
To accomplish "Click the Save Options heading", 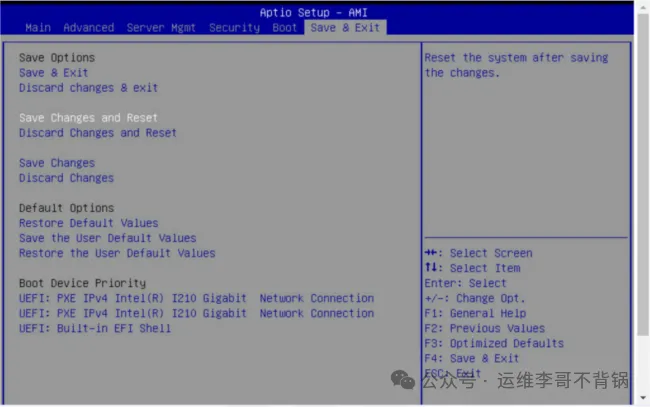I will click(57, 58).
